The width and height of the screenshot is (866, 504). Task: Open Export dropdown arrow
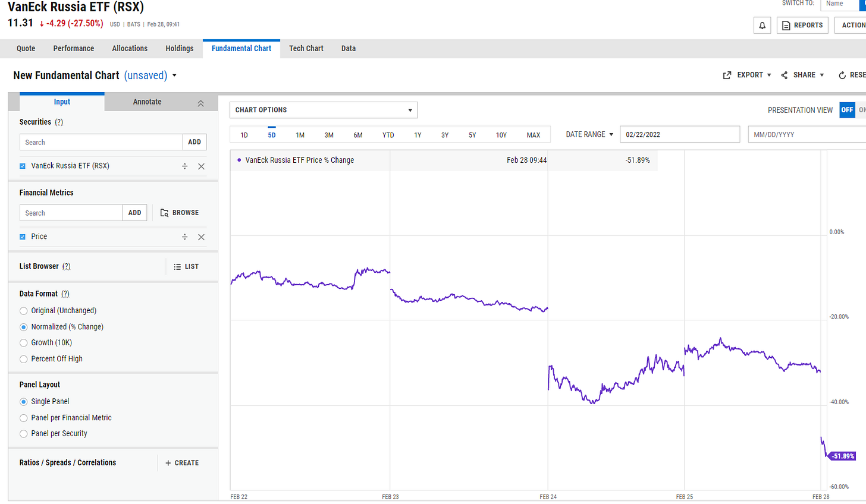pos(769,75)
